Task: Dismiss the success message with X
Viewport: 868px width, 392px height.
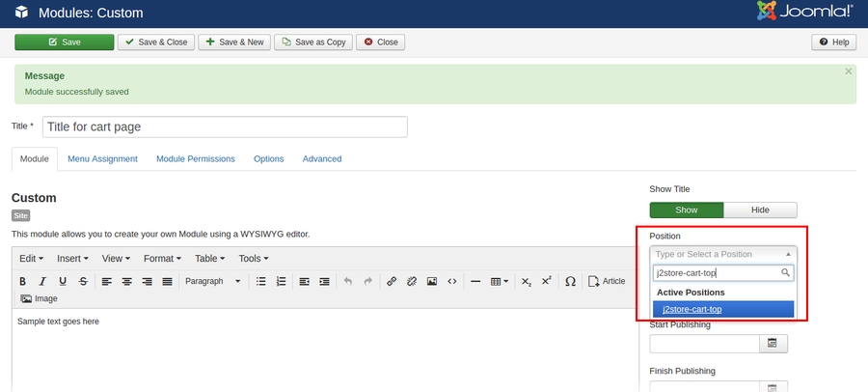Action: [849, 71]
